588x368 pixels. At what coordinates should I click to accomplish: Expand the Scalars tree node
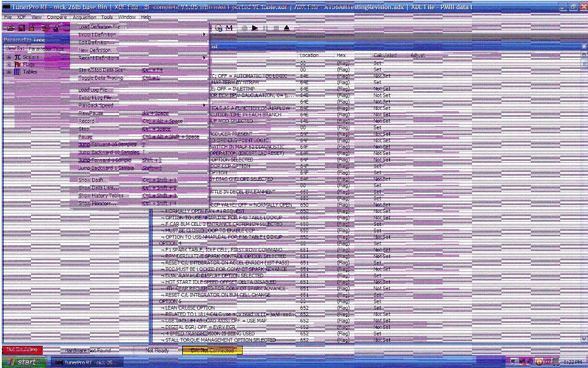pyautogui.click(x=9, y=57)
